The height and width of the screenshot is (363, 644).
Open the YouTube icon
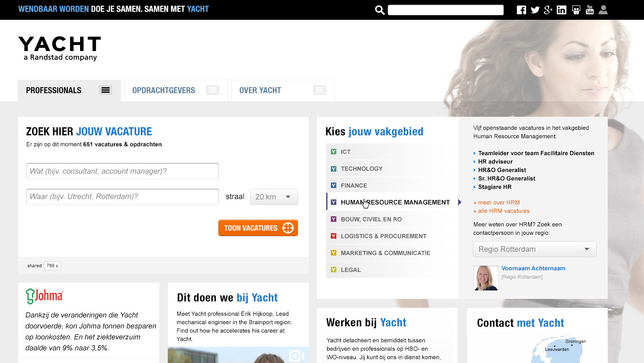(590, 10)
